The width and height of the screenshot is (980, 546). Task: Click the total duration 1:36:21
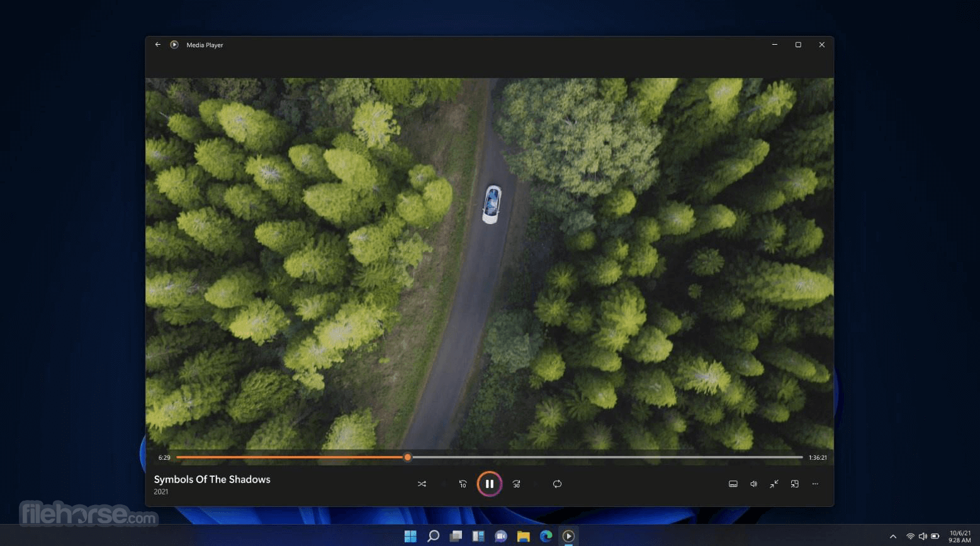point(818,458)
